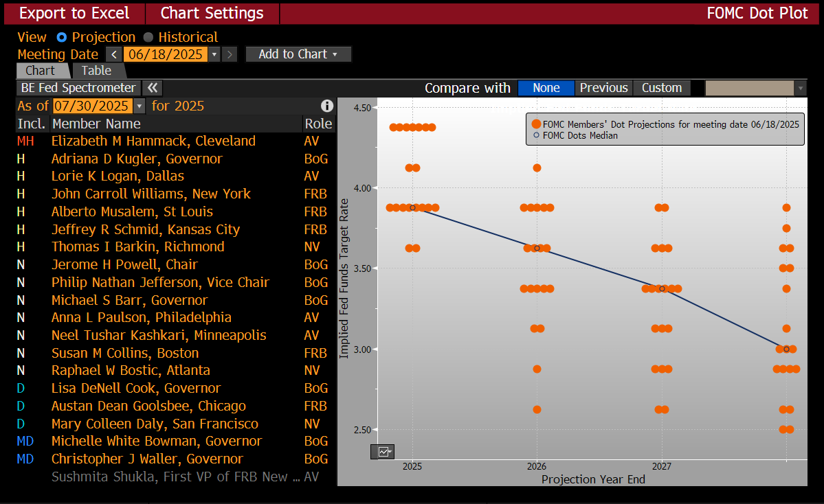Collapse the BE Fed Spectrometer panel
The image size is (824, 504).
[153, 88]
